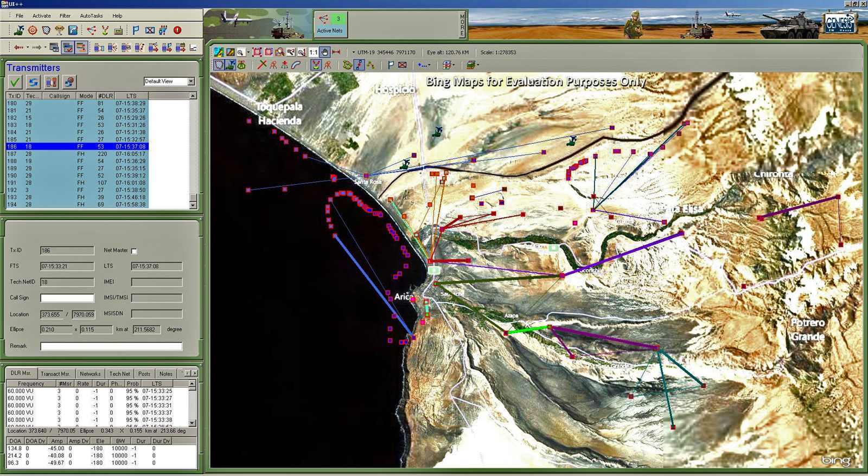Toggle the orange window sync arrows button
The width and height of the screenshot is (868, 476).
[81, 48]
